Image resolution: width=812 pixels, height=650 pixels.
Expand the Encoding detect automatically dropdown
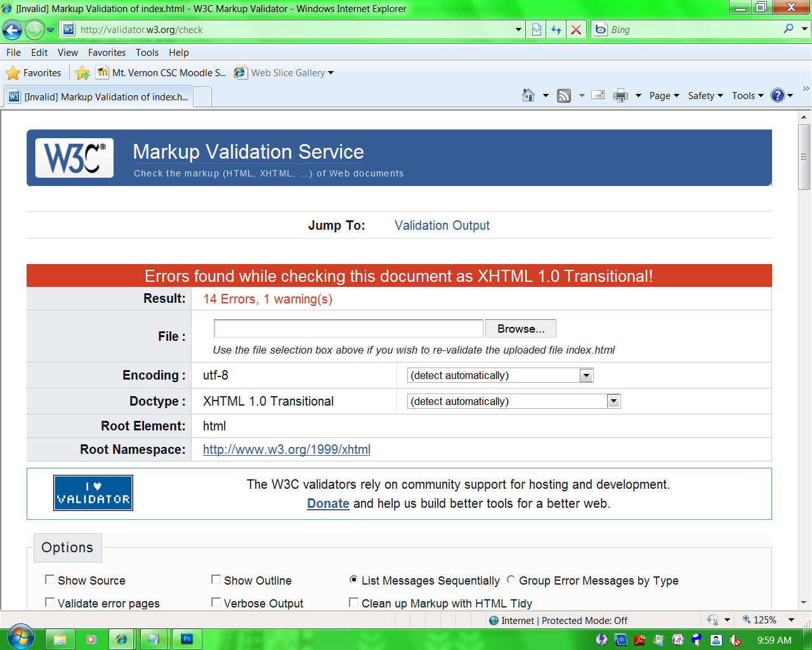(586, 376)
